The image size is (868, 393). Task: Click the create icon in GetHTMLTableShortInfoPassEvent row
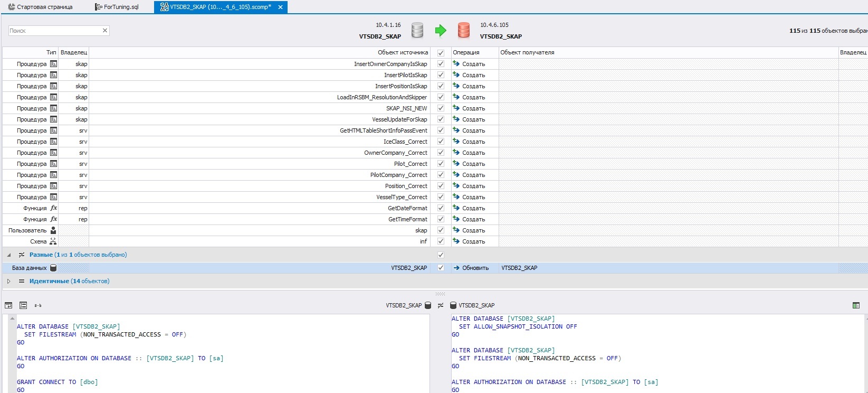456,130
